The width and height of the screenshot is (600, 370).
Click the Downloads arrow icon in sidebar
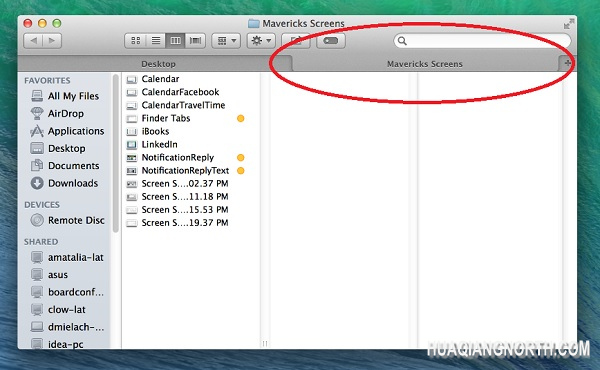tap(37, 183)
